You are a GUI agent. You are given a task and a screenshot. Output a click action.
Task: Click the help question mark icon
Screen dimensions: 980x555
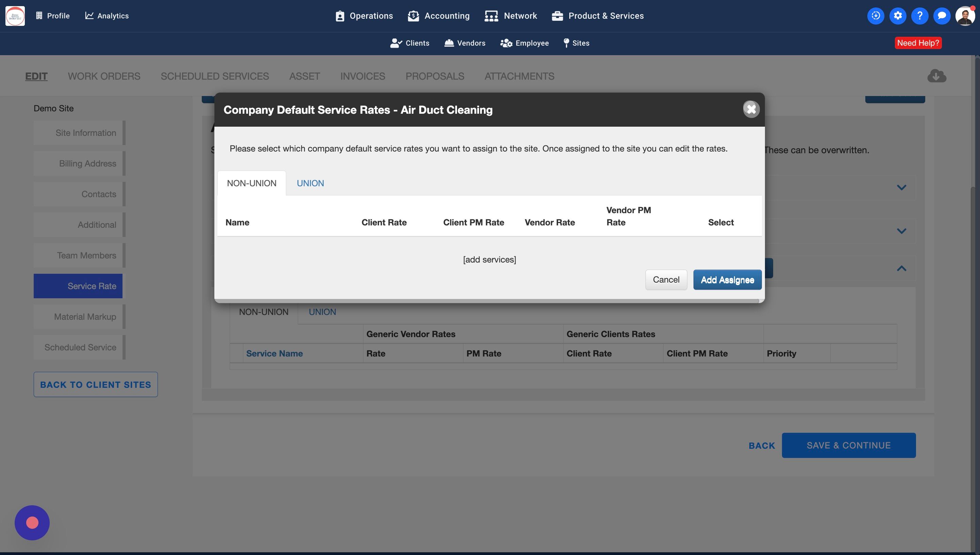click(x=919, y=16)
